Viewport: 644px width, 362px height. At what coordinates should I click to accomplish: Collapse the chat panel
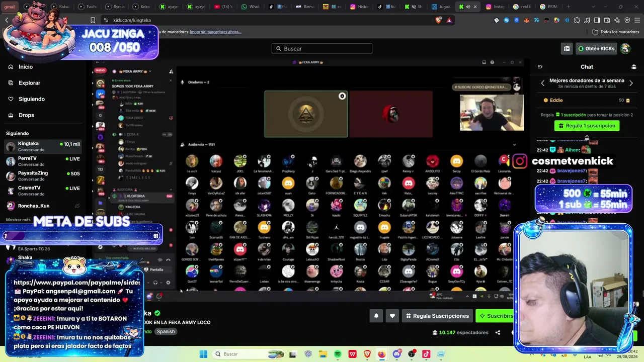pos(540,67)
